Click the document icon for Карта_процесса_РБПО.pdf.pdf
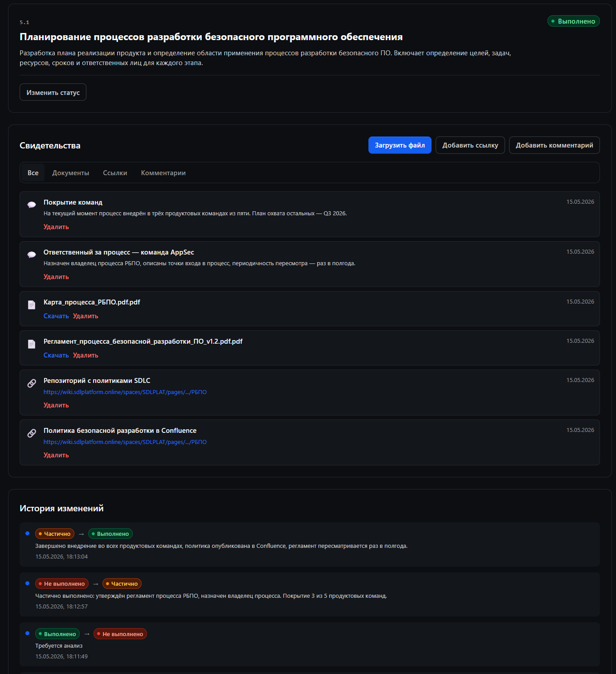This screenshot has height=674, width=616. pyautogui.click(x=32, y=305)
